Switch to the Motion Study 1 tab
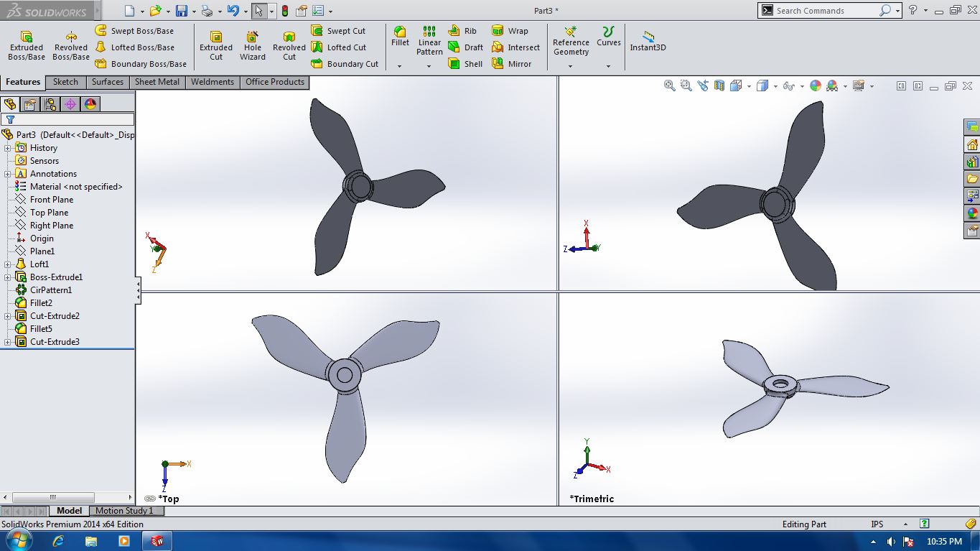The width and height of the screenshot is (980, 551). [x=125, y=511]
